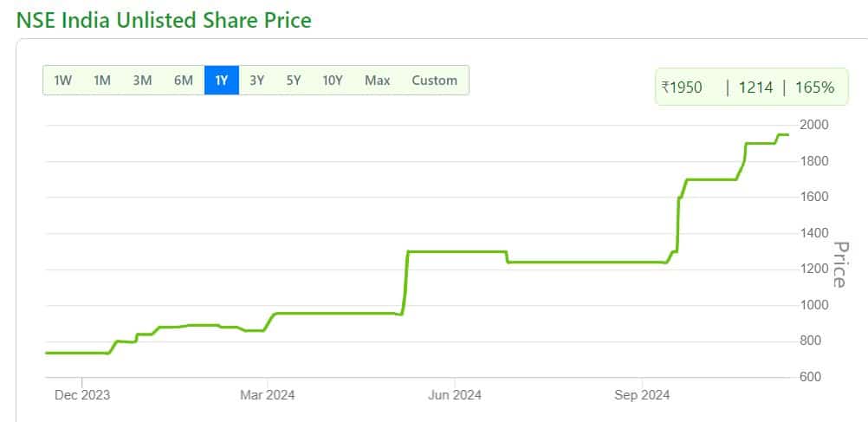This screenshot has width=868, height=422.
Task: Click the 165% gain figure
Action: click(x=815, y=88)
